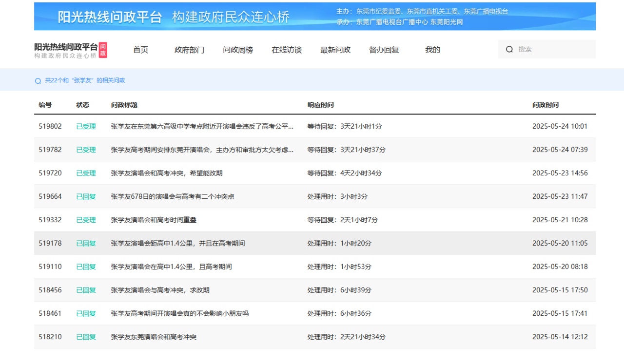
Task: Open the 督办回复 nav item
Action: (384, 50)
